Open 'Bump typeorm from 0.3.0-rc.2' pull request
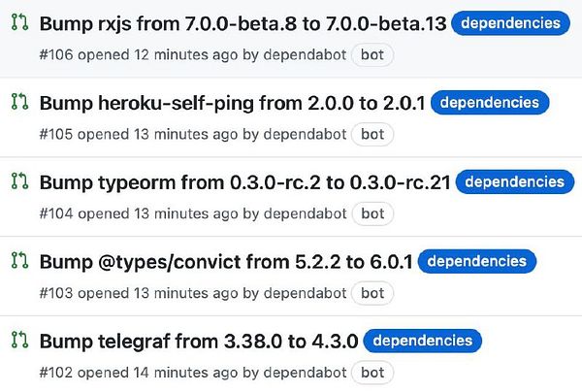Image resolution: width=582 pixels, height=392 pixels. [244, 182]
